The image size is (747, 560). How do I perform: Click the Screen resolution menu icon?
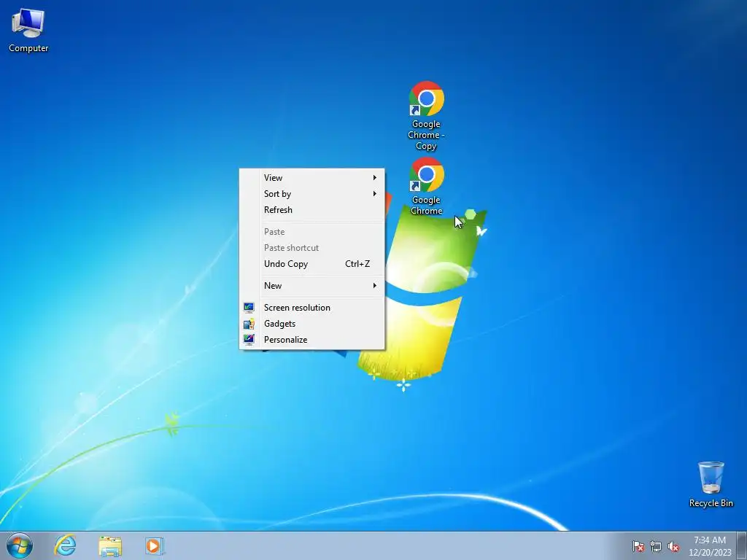pos(249,308)
